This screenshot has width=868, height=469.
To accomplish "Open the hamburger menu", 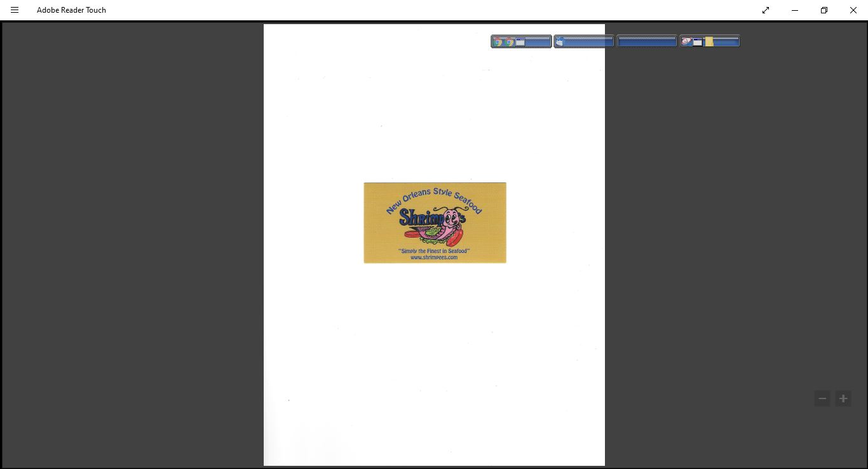I will coord(15,10).
